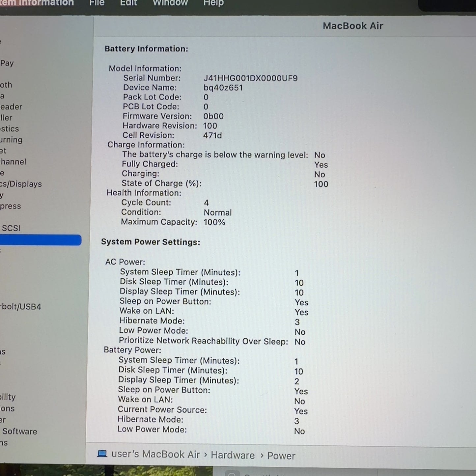
Task: Click the battery warning level line
Action: (215, 154)
